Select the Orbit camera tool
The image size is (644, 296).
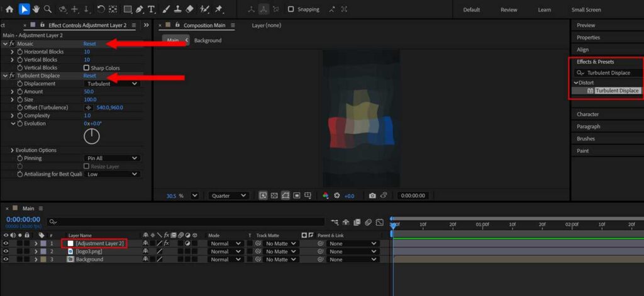pyautogui.click(x=63, y=9)
